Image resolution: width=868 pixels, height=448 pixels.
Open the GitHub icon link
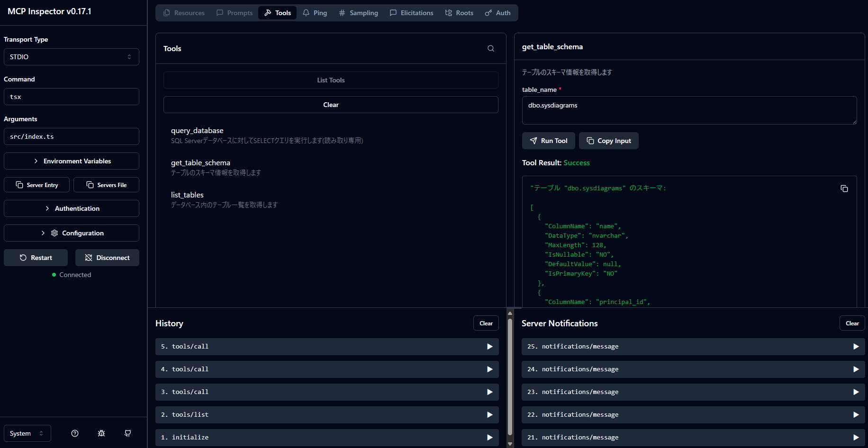pyautogui.click(x=128, y=433)
